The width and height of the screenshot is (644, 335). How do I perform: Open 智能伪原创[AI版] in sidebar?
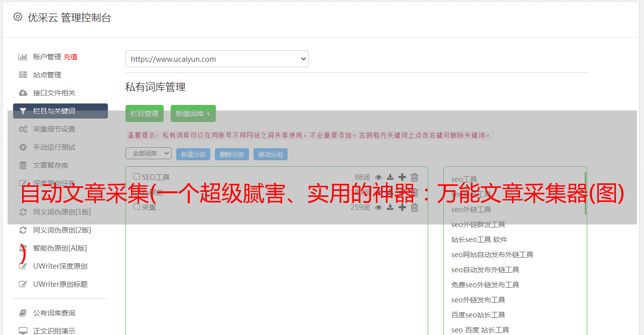pos(60,248)
